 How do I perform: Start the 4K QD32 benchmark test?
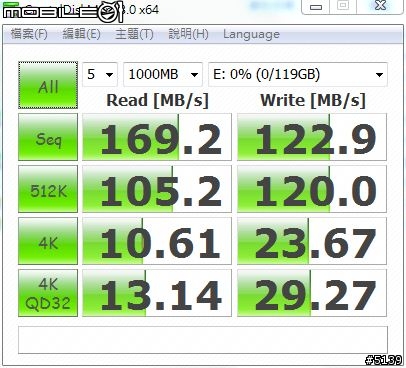pyautogui.click(x=48, y=293)
